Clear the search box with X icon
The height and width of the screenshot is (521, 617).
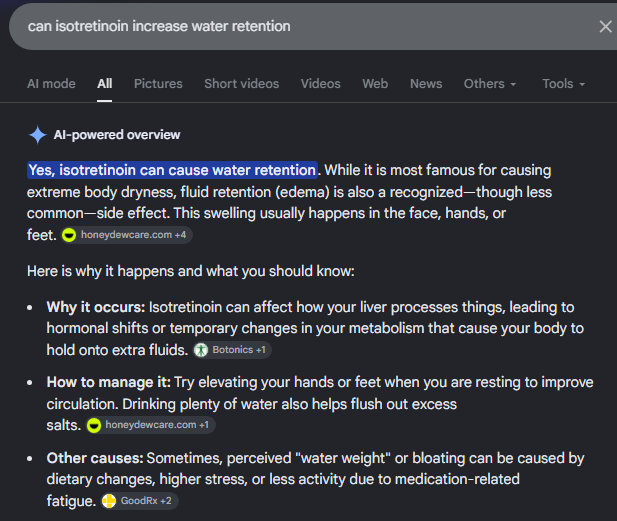click(x=605, y=27)
